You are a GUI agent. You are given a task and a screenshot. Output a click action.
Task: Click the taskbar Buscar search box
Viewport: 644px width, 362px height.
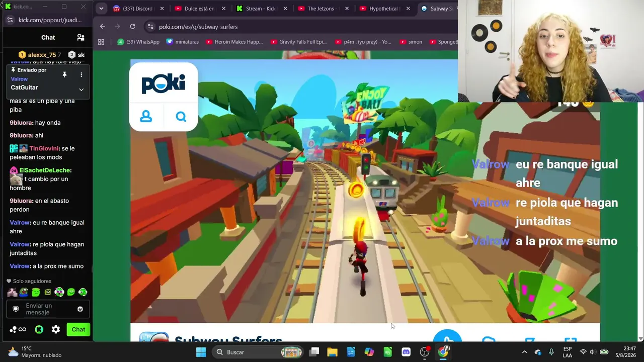pos(257,352)
